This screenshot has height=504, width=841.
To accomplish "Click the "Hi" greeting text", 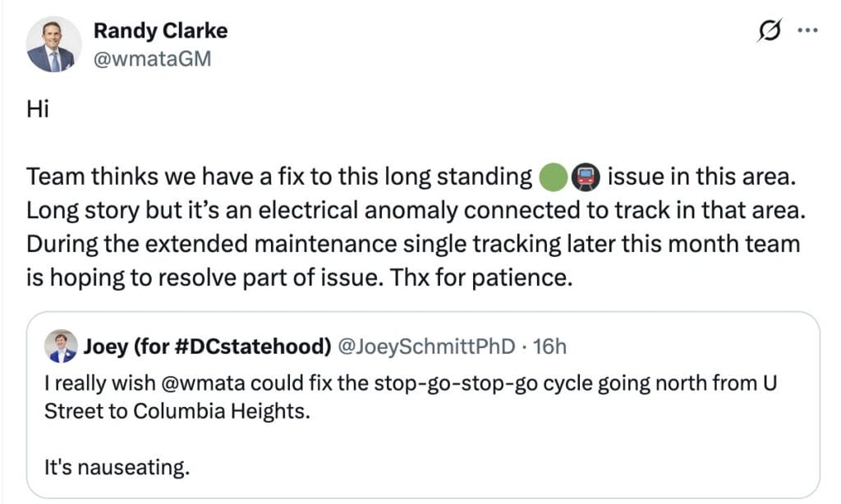I will pos(38,109).
